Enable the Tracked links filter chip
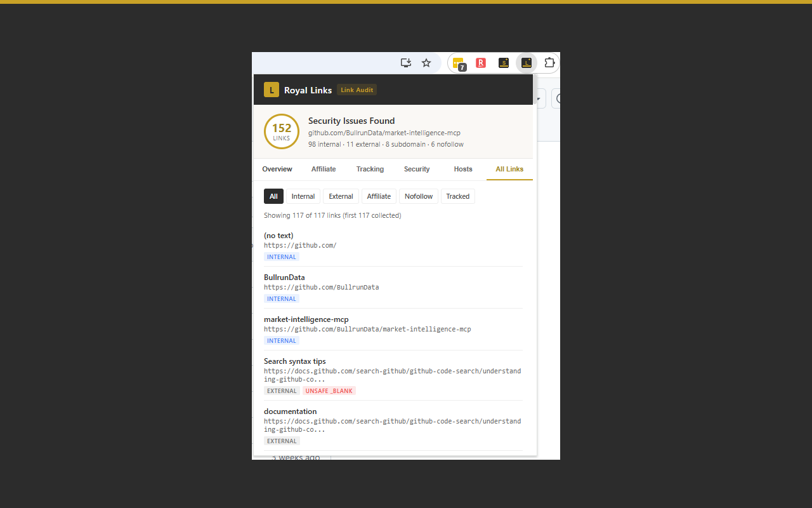This screenshot has width=812, height=508. (457, 196)
